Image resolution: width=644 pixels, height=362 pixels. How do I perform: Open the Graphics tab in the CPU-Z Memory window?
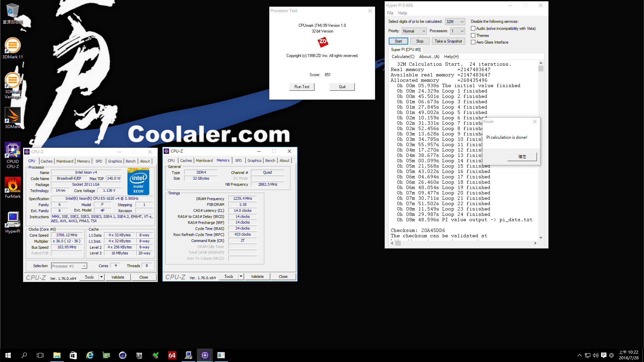point(254,161)
